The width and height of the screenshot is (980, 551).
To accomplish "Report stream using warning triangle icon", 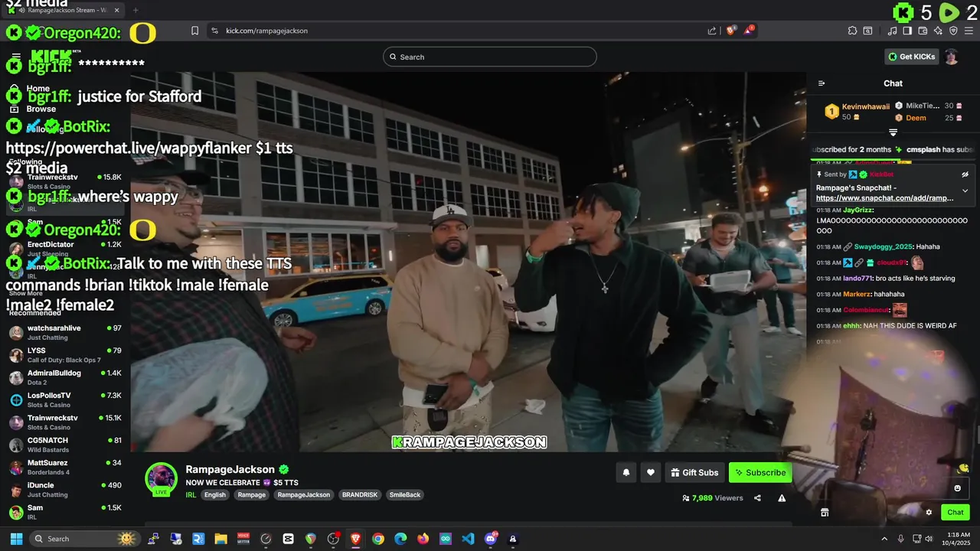I will (x=782, y=498).
